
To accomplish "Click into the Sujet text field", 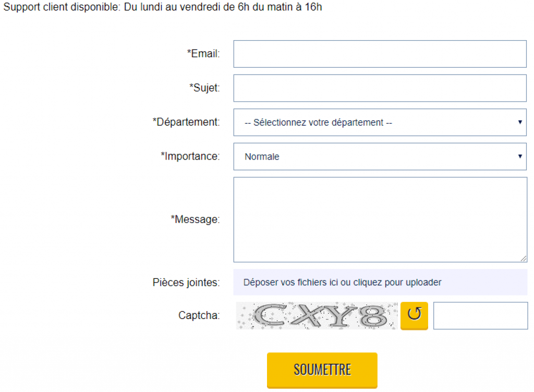I will point(380,88).
